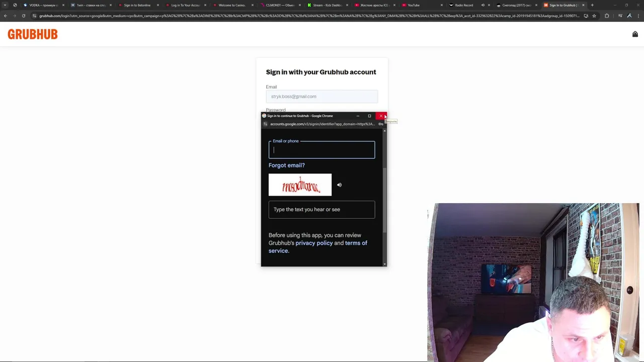Open the media control playlist icon
Viewport: 644px width, 362px height.
pos(620,16)
